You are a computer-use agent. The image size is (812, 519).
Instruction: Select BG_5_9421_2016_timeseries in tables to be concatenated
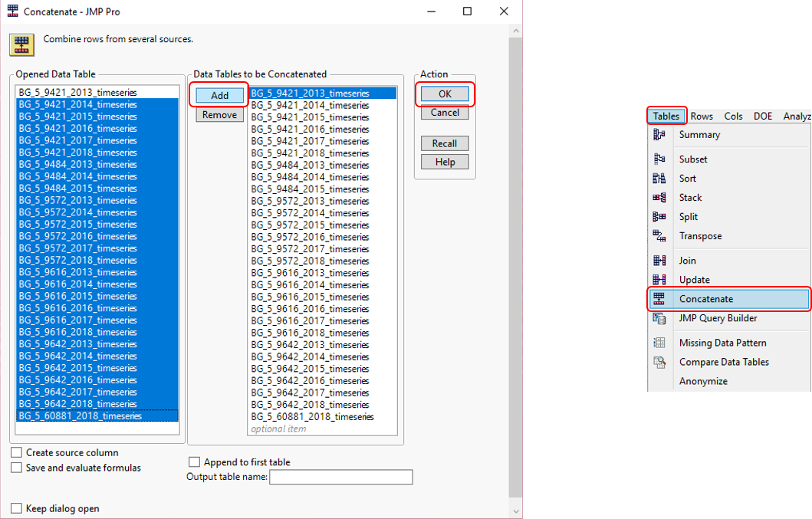[323, 129]
